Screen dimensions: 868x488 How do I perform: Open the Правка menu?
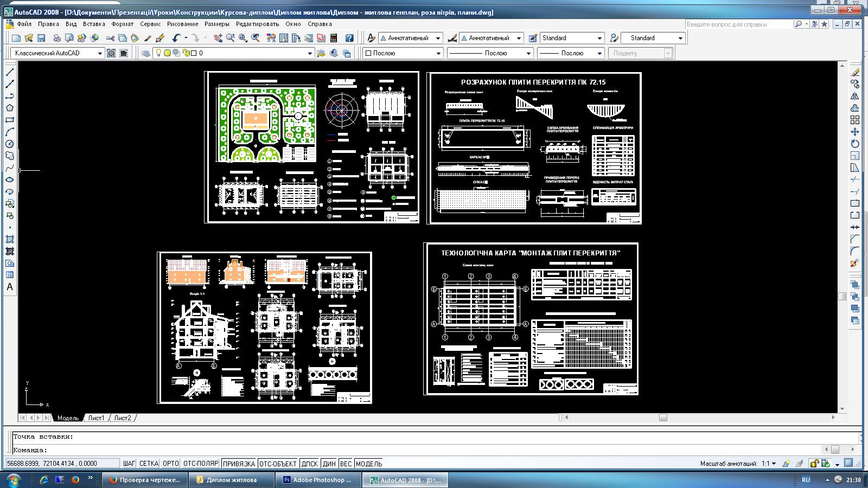coord(48,24)
